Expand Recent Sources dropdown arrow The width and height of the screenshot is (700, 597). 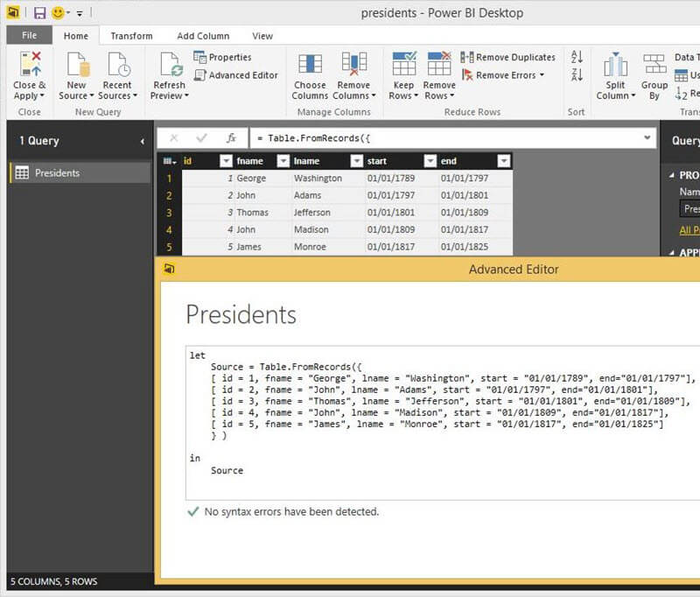tap(135, 95)
